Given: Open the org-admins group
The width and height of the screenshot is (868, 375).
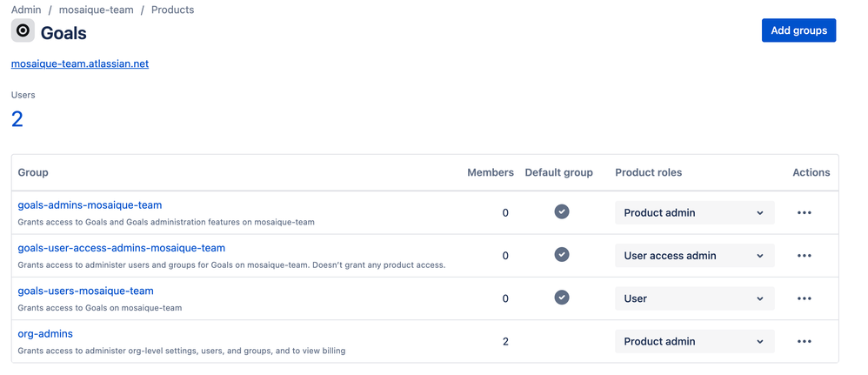Looking at the screenshot, I should 45,333.
